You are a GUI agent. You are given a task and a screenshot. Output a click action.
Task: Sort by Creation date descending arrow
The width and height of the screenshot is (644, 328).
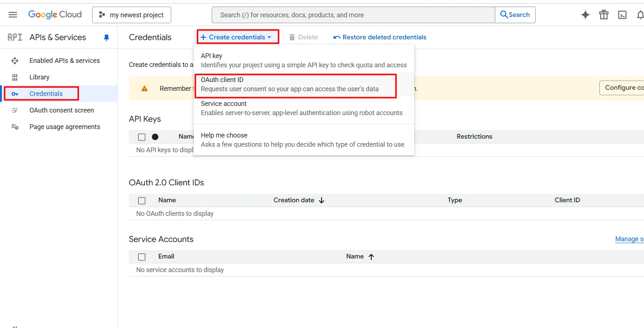321,200
